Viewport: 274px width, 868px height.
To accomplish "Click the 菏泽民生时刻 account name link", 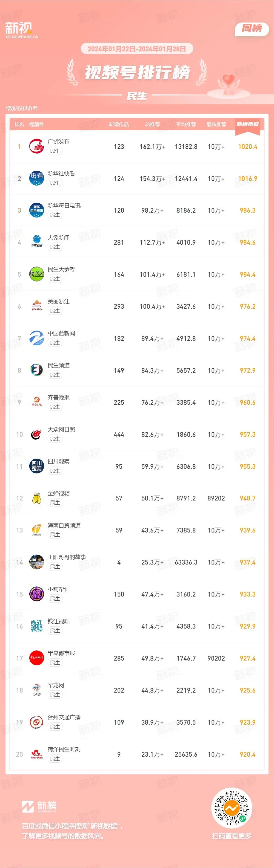I will click(64, 749).
